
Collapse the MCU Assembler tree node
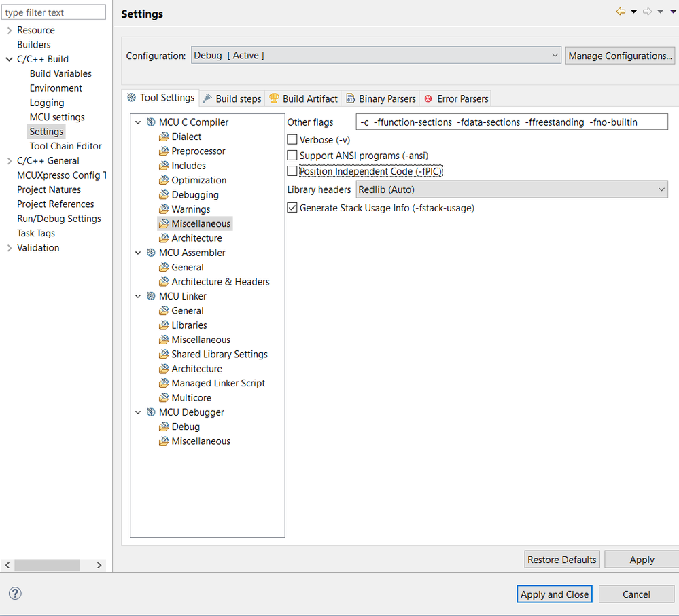point(138,253)
